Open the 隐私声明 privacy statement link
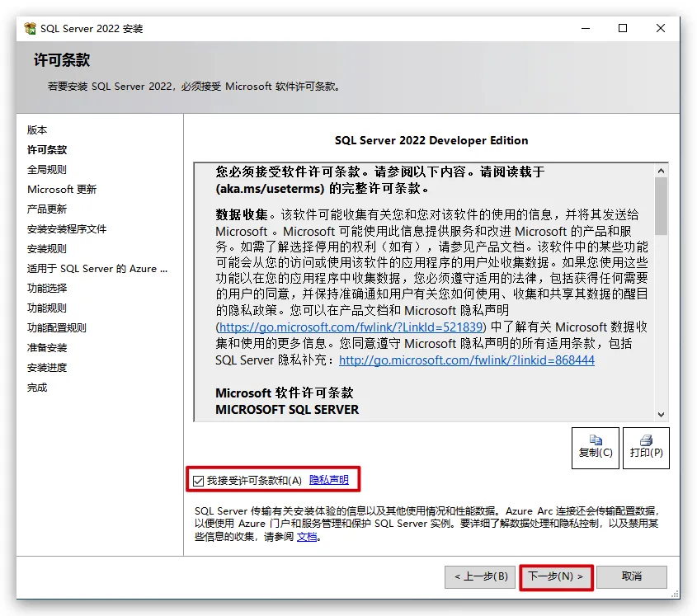This screenshot has height=616, width=697. click(328, 480)
